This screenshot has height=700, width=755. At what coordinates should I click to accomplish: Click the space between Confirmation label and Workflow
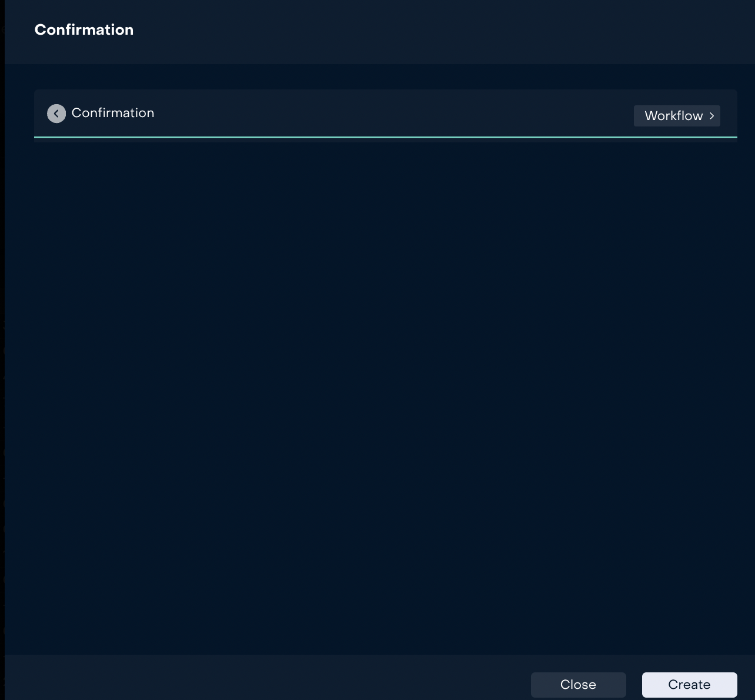pyautogui.click(x=394, y=114)
